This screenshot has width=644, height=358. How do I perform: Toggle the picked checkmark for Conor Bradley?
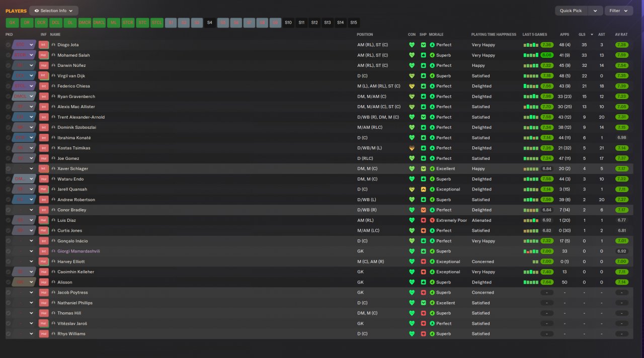[x=8, y=210]
